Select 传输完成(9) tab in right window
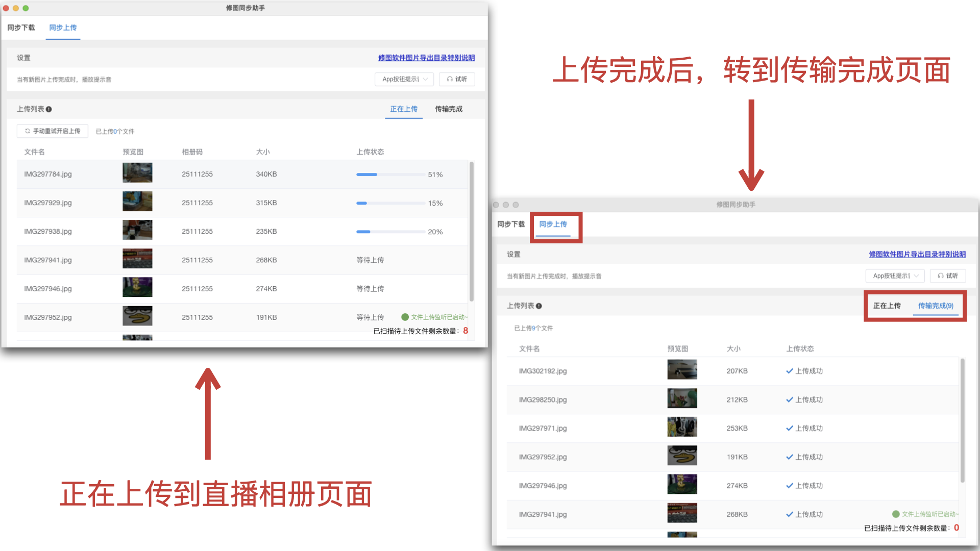 point(936,306)
